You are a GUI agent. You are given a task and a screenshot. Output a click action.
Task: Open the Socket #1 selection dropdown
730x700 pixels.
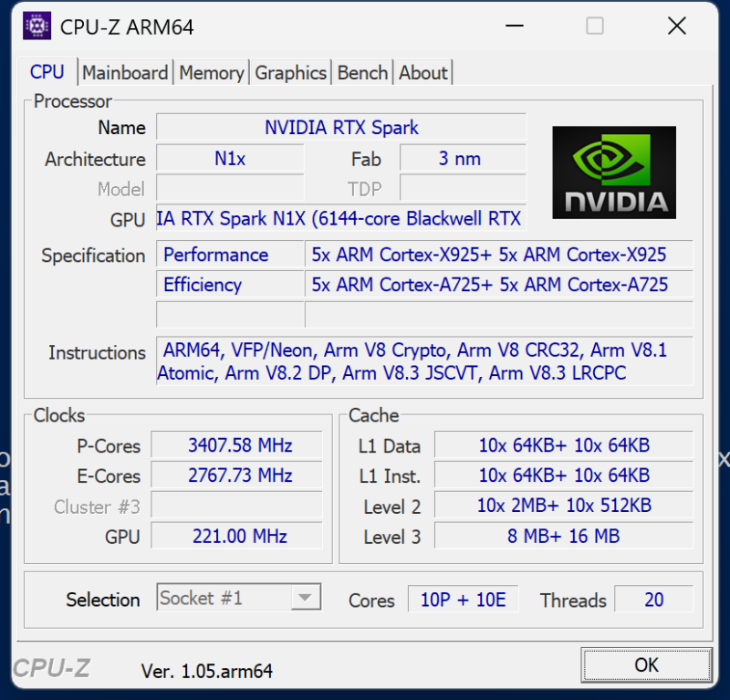tap(239, 598)
